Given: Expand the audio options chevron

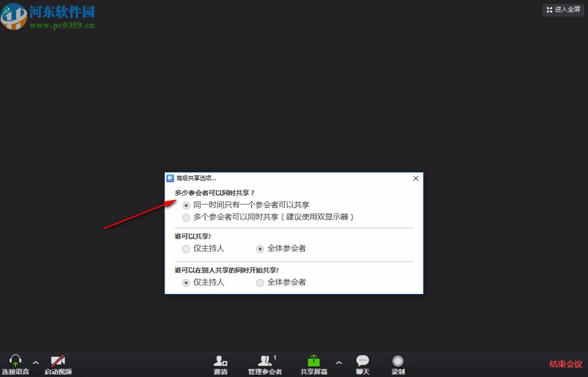Looking at the screenshot, I should (35, 362).
